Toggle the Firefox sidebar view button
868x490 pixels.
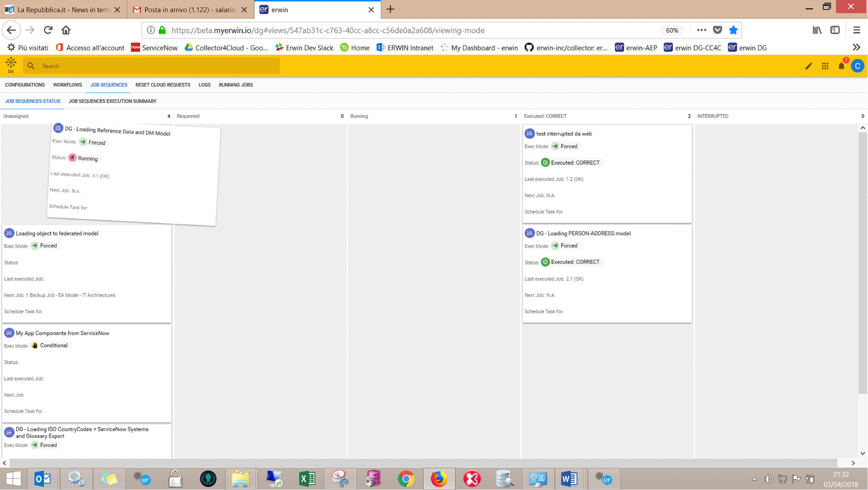835,30
